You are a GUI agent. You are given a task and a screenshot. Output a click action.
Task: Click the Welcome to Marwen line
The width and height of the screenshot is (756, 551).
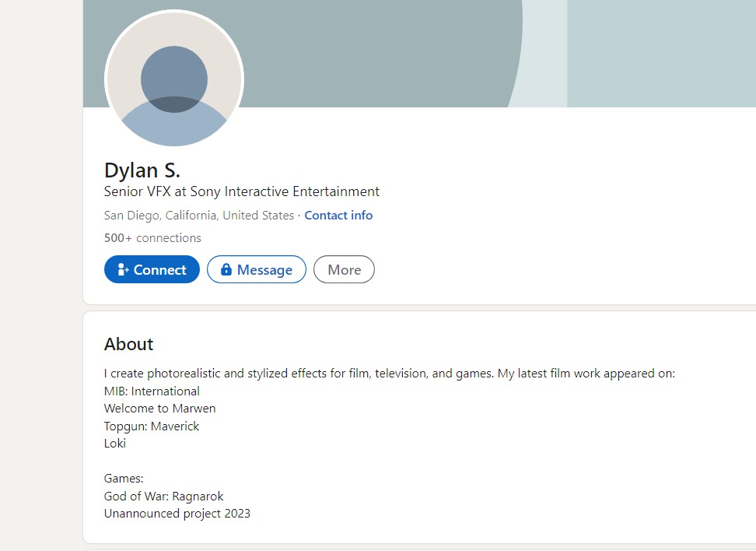pos(159,409)
